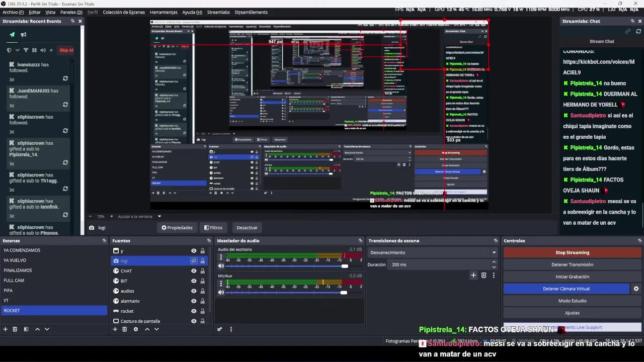Click Detener Transmisión
This screenshot has height=362, width=644.
[572, 264]
